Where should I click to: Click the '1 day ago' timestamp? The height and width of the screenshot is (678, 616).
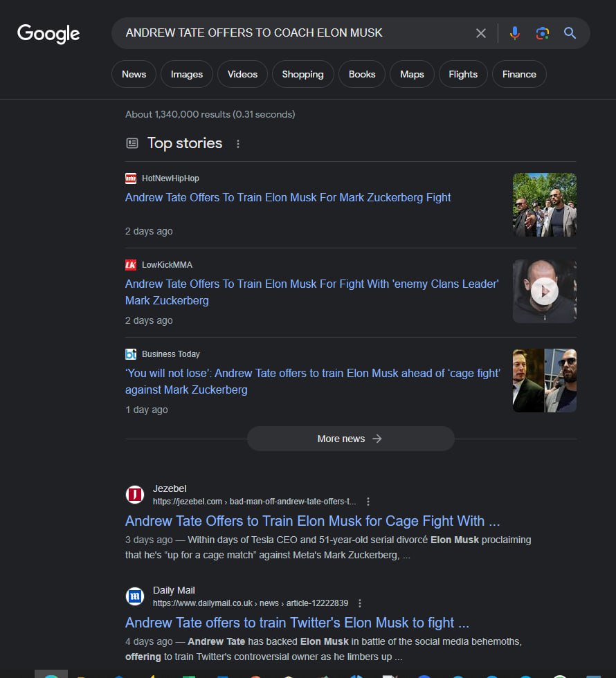pos(147,410)
